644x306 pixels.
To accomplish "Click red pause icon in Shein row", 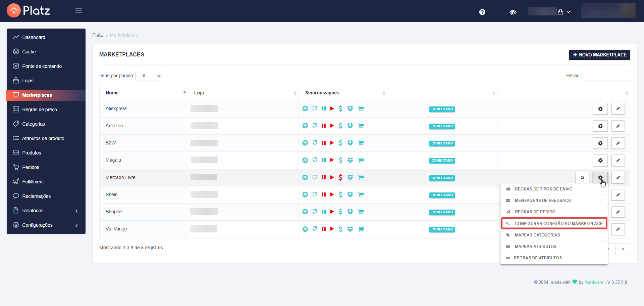I will [x=324, y=194].
